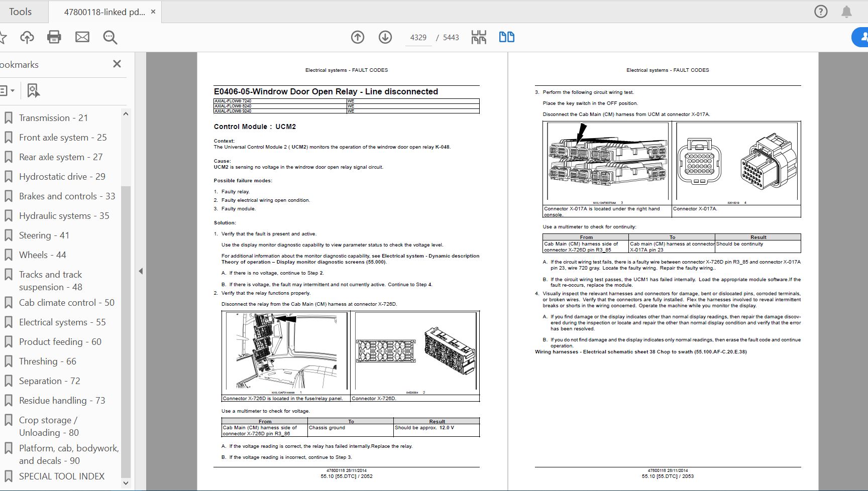
Task: Collapse the bookmarks pane side arrow
Action: (141, 271)
